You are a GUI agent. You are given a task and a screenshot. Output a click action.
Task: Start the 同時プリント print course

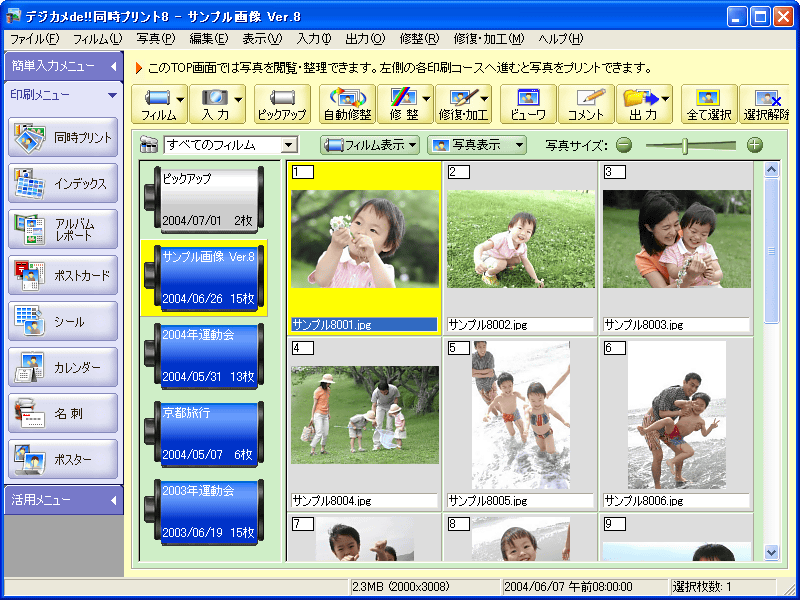coord(63,137)
